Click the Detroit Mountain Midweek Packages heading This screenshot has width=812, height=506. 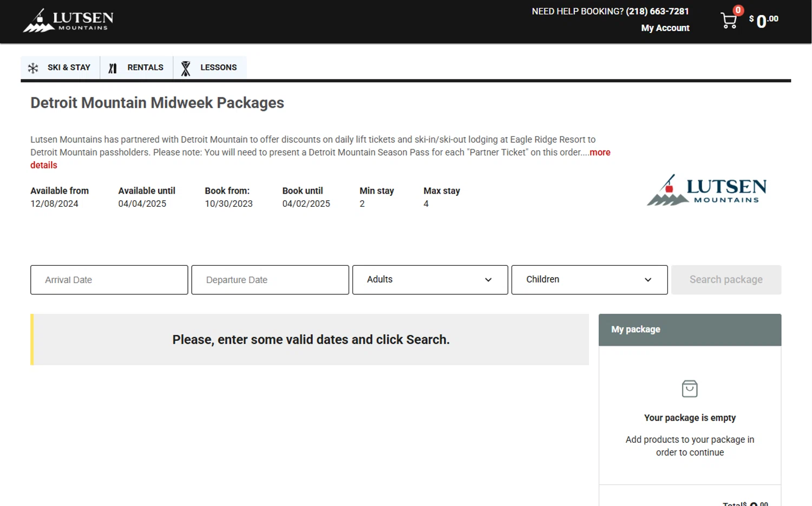(157, 103)
